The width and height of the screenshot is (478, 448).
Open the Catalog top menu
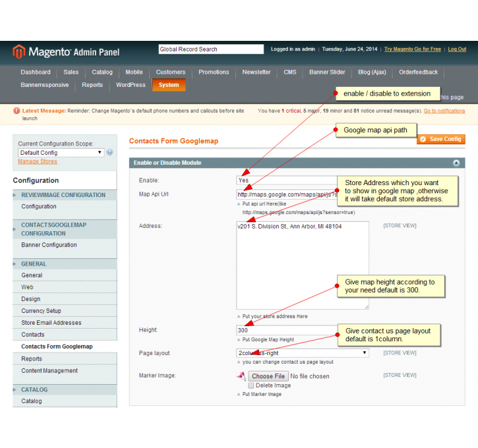click(x=102, y=72)
